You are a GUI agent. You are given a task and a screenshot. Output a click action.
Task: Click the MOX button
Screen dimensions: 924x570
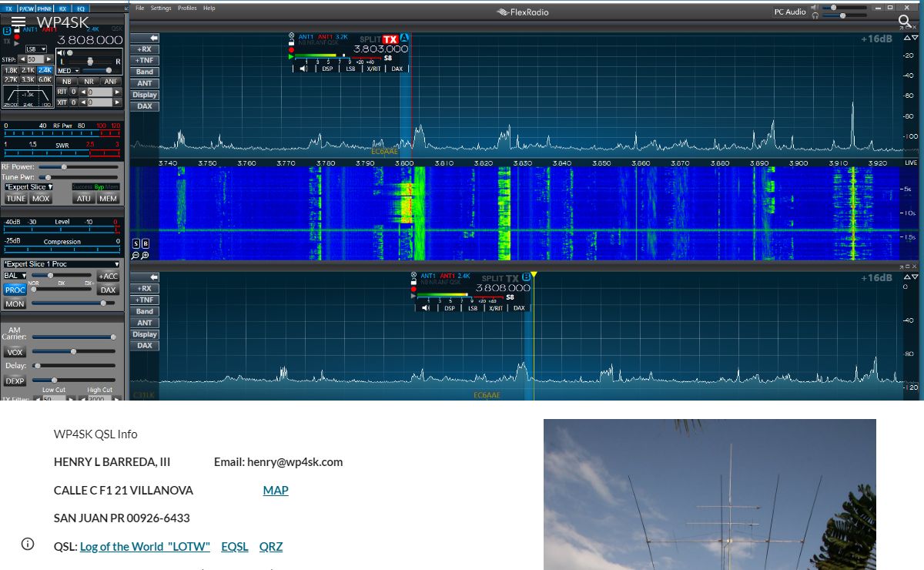[x=41, y=198]
